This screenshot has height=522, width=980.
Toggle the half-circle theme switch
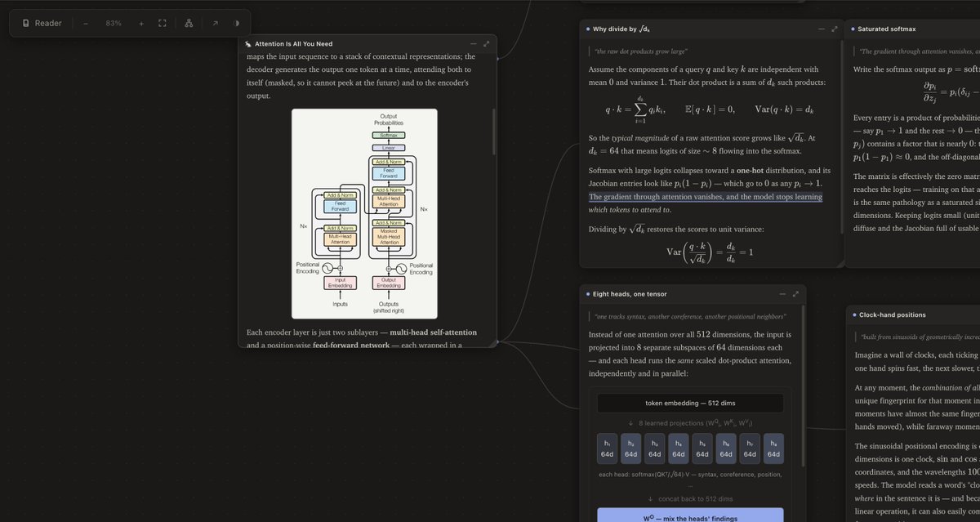point(237,23)
